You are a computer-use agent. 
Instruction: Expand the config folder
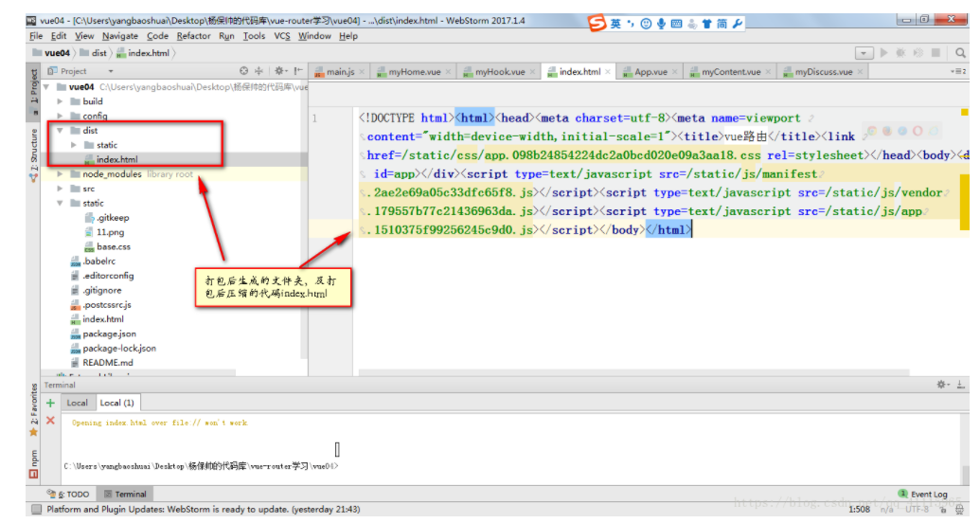pos(60,116)
